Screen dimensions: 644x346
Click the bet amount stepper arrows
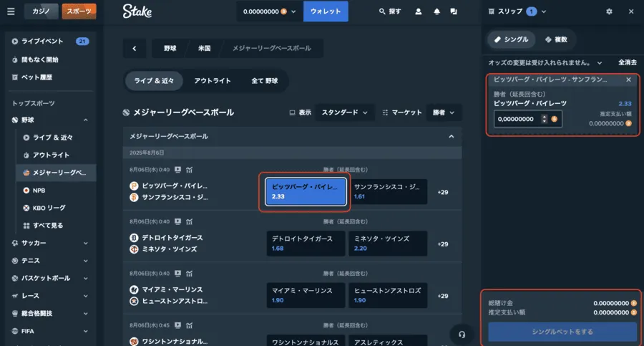[x=545, y=119]
